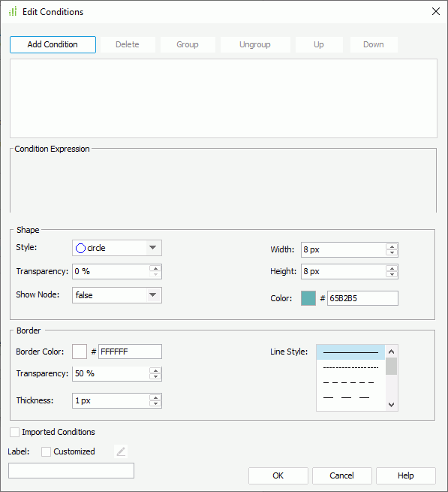Click the Color hex field 65B2B5
Image resolution: width=448 pixels, height=492 pixels.
point(362,298)
